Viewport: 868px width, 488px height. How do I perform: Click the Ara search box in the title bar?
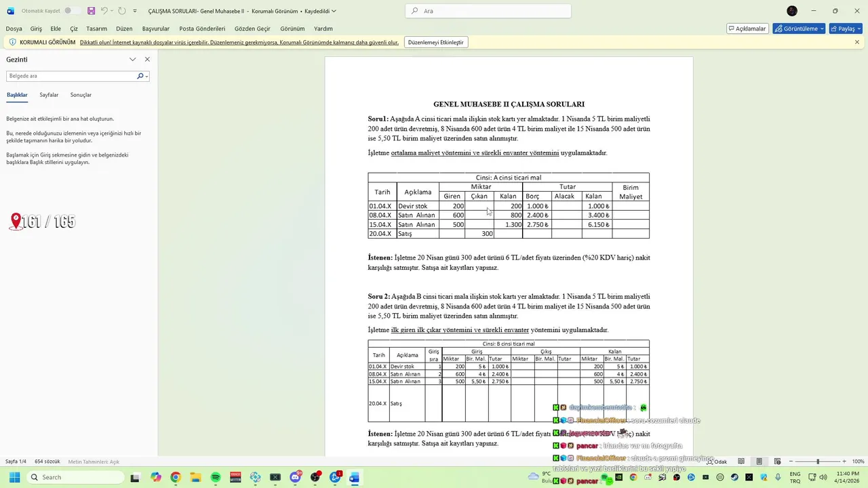coord(488,11)
